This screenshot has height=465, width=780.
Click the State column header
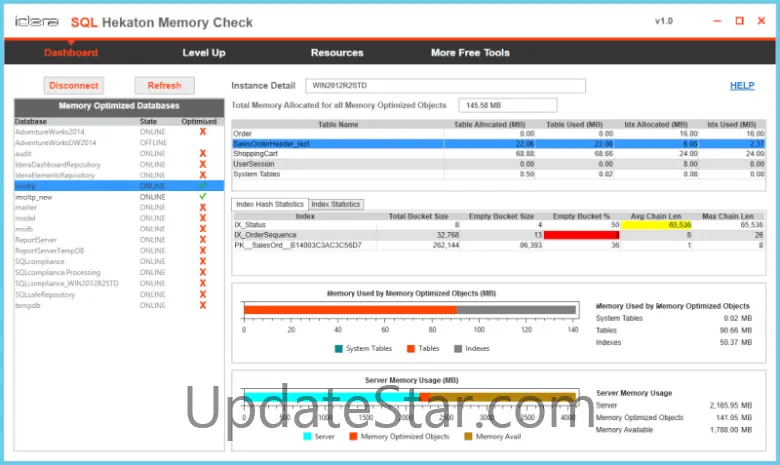(x=148, y=121)
